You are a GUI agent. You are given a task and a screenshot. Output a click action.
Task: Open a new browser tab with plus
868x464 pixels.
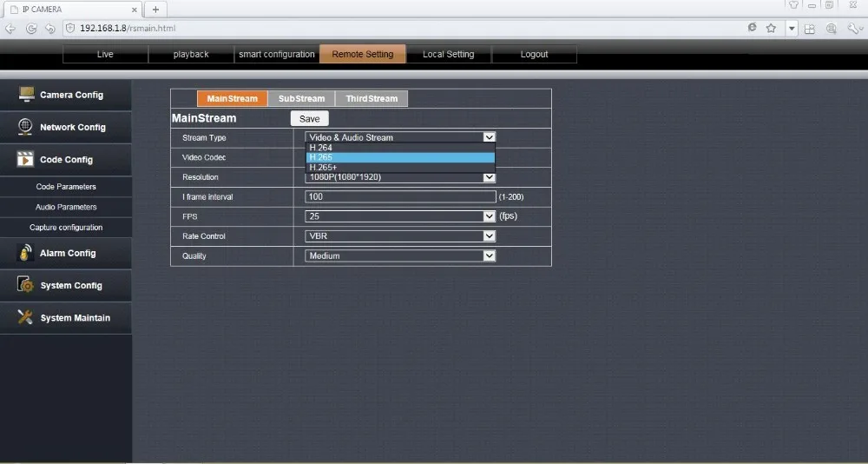pos(155,10)
